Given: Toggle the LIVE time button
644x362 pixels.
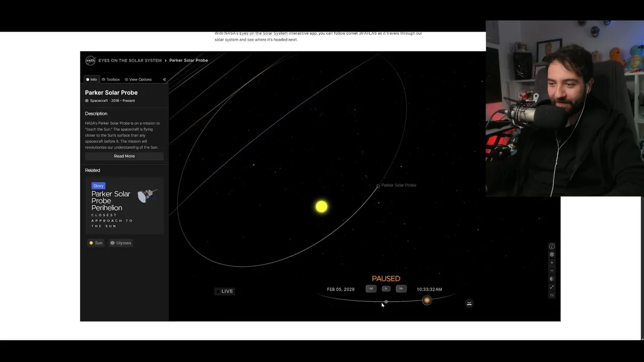Looking at the screenshot, I should [x=224, y=291].
